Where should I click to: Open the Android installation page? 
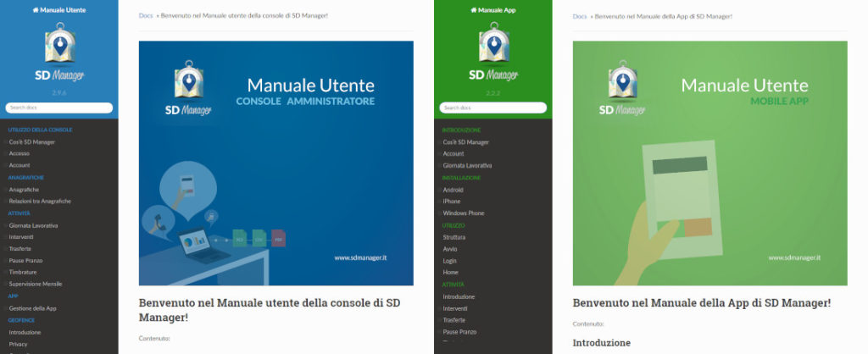point(453,190)
